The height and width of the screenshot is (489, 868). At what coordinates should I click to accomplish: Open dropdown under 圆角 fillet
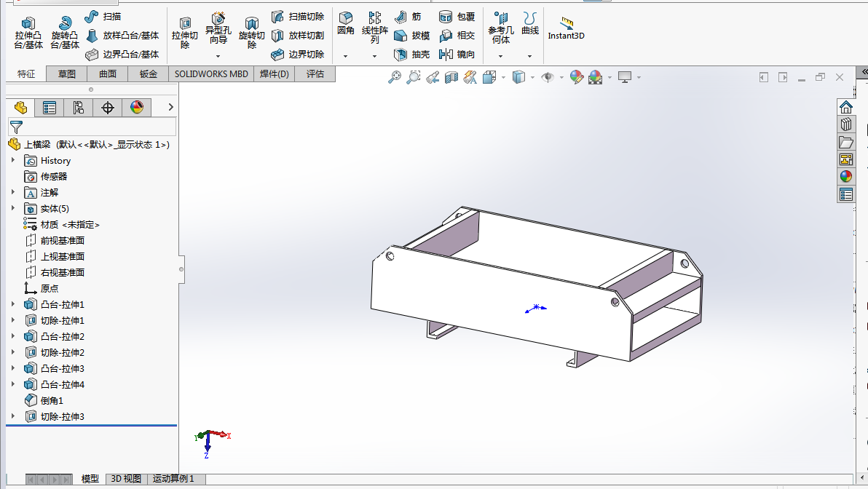point(345,56)
